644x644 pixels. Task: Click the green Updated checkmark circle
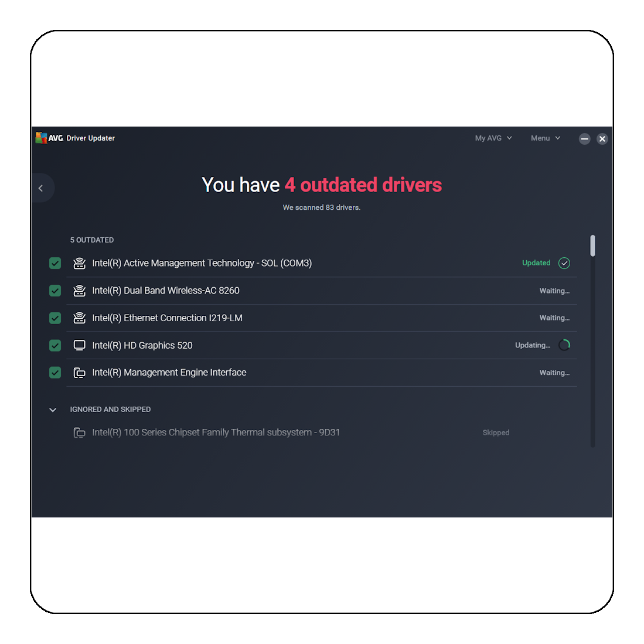pos(564,263)
